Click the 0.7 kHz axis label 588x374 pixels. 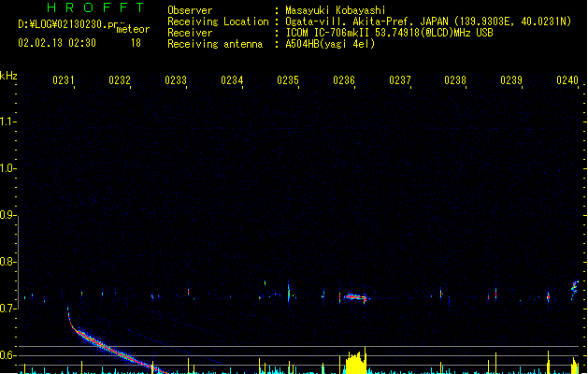coord(7,309)
